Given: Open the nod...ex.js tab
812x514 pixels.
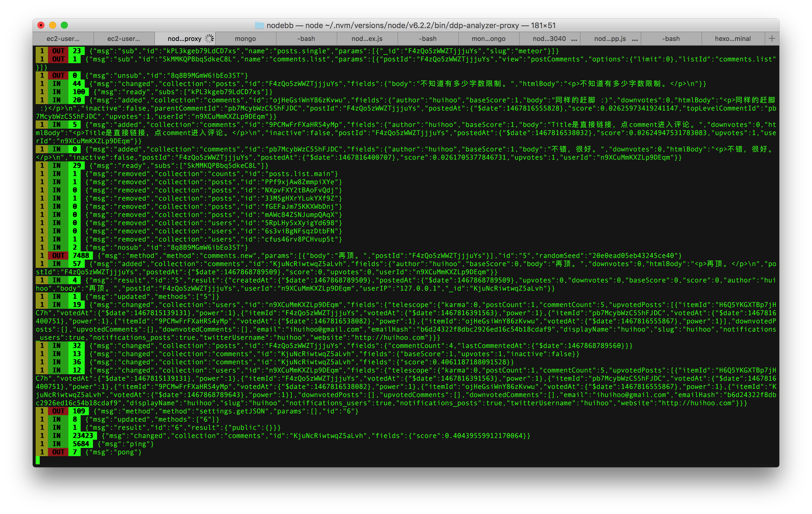Looking at the screenshot, I should coord(367,39).
